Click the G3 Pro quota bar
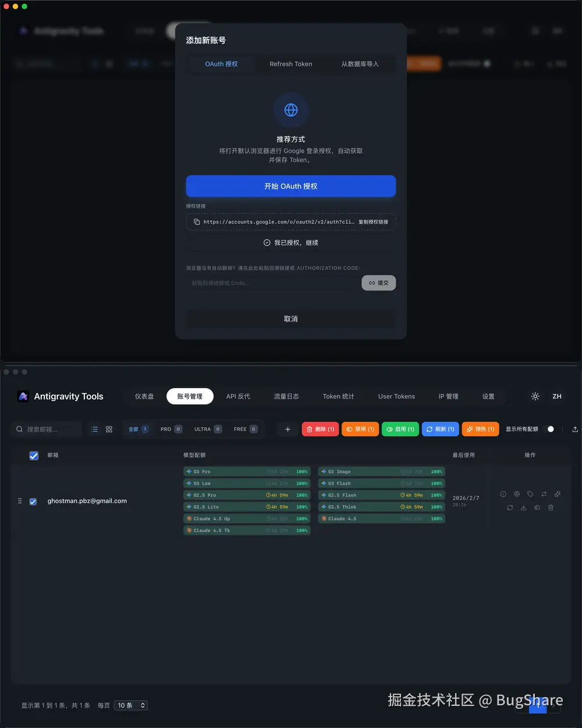 (247, 471)
